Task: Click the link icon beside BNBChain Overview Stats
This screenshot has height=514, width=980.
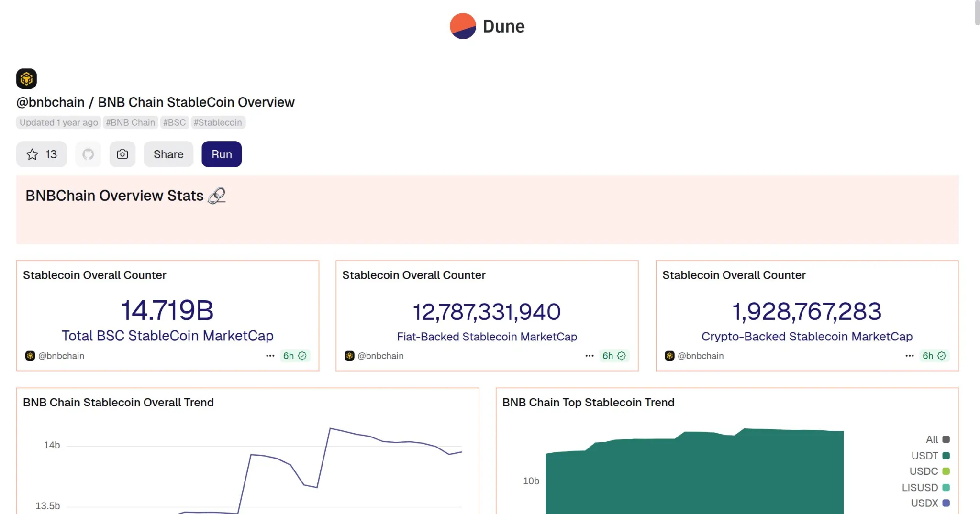Action: [x=216, y=196]
